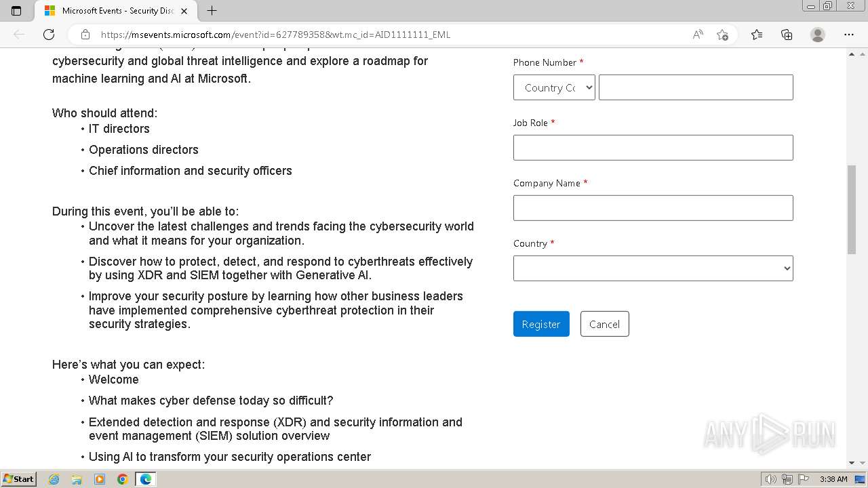Open the volume tray icon
Screen dimensions: 868x488
click(x=770, y=479)
